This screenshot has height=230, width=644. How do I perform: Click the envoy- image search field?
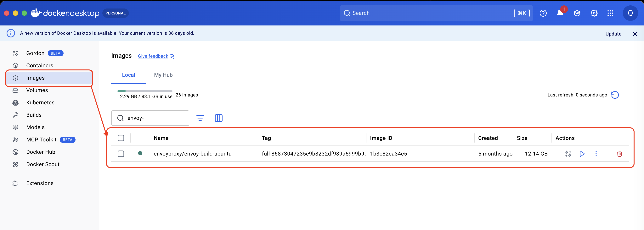click(x=150, y=118)
